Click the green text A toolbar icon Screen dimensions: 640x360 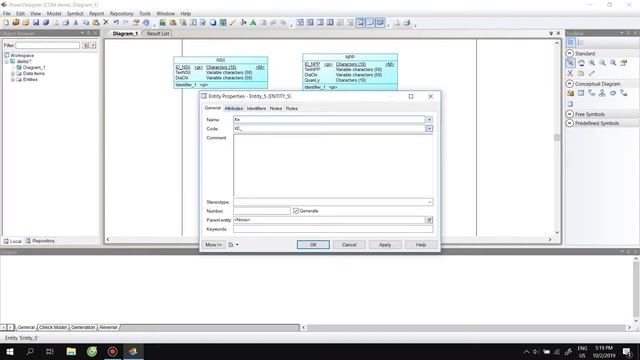pyautogui.click(x=253, y=23)
